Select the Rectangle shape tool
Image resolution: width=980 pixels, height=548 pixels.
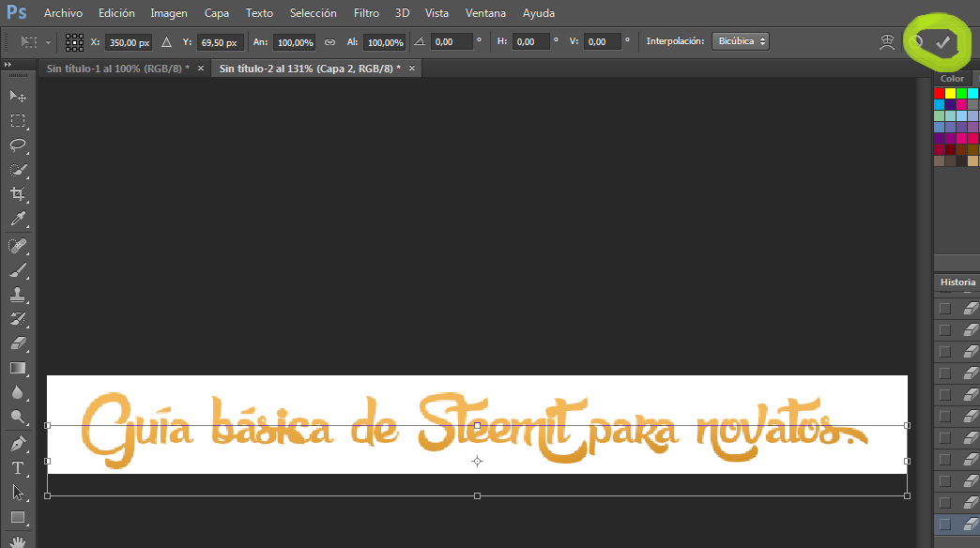point(18,517)
